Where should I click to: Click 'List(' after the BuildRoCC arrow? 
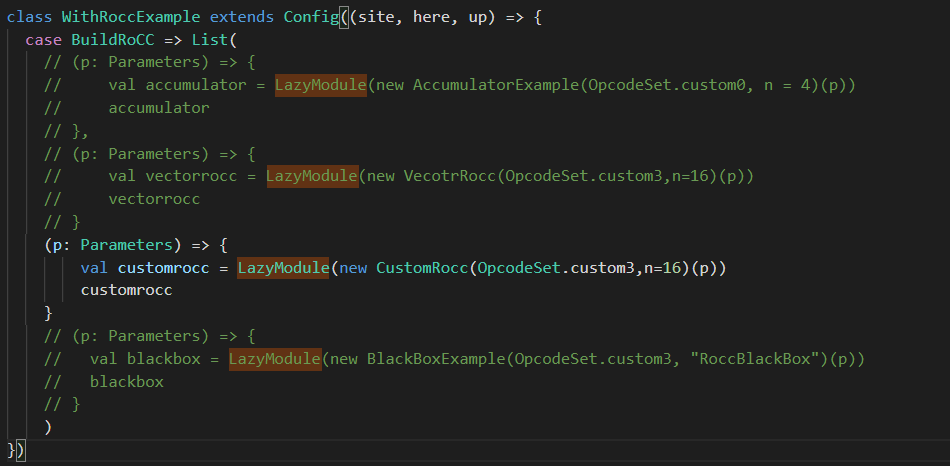tap(215, 40)
